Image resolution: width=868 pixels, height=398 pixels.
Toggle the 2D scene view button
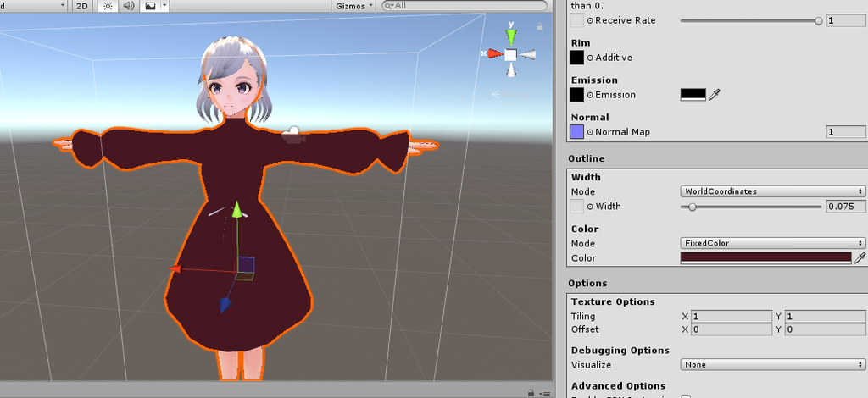[82, 6]
